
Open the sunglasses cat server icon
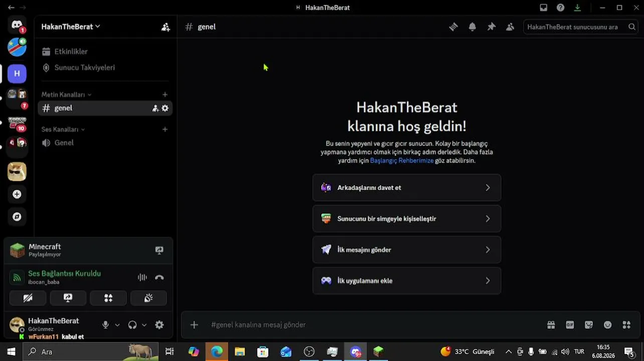click(17, 171)
